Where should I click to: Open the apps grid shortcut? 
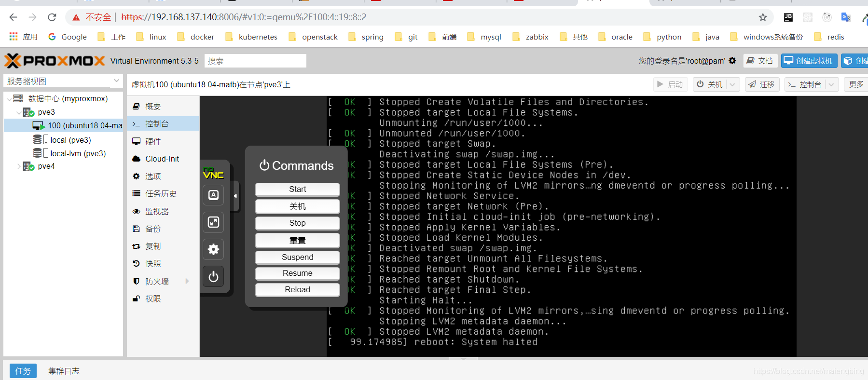coord(14,37)
